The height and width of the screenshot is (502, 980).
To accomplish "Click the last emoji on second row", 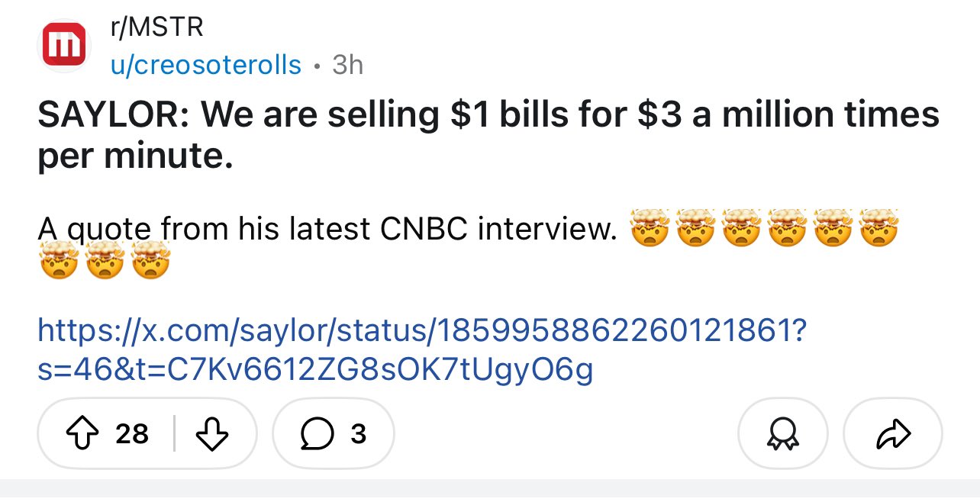I will (x=150, y=261).
